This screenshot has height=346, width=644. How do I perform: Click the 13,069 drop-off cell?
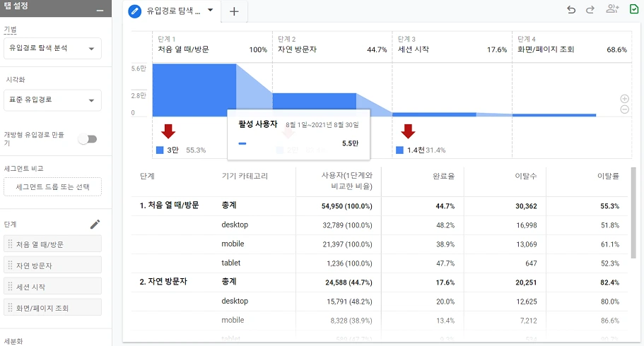(527, 244)
